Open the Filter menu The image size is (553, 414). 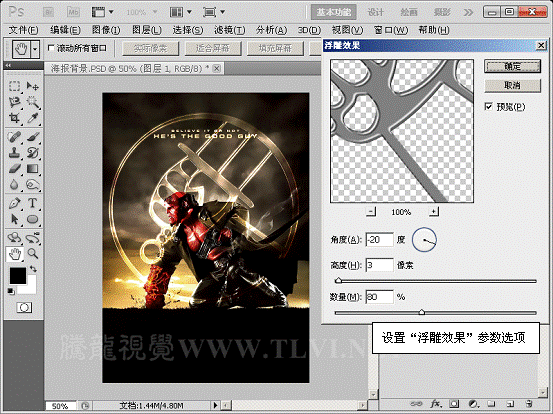point(230,30)
